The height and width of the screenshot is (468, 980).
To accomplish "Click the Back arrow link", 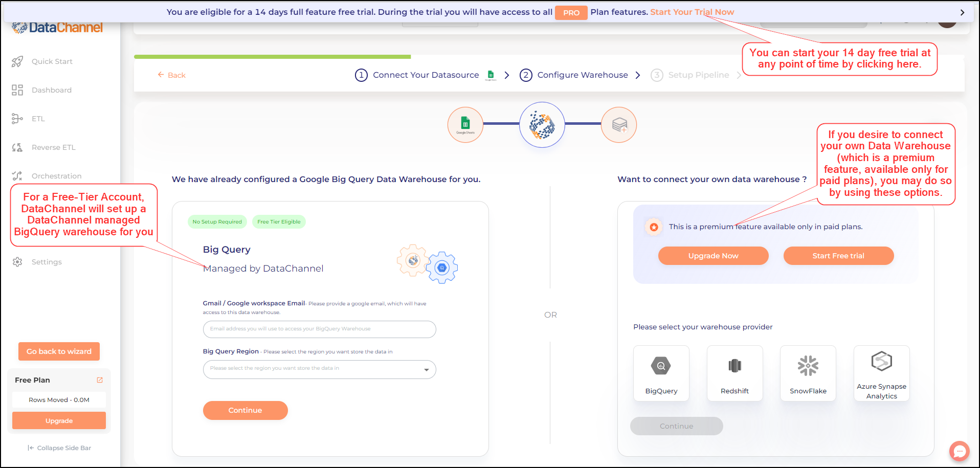I will pos(171,75).
